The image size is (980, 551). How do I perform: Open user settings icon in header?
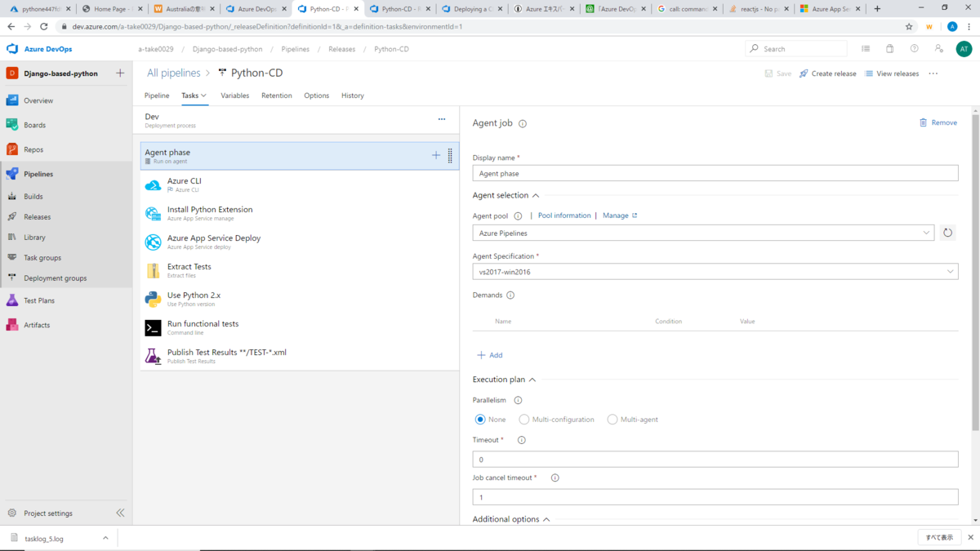(x=939, y=49)
